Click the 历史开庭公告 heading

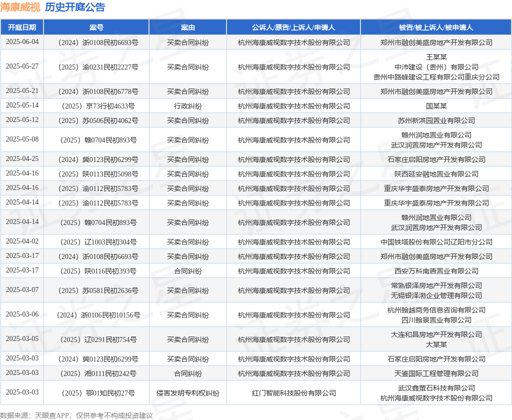pos(75,7)
